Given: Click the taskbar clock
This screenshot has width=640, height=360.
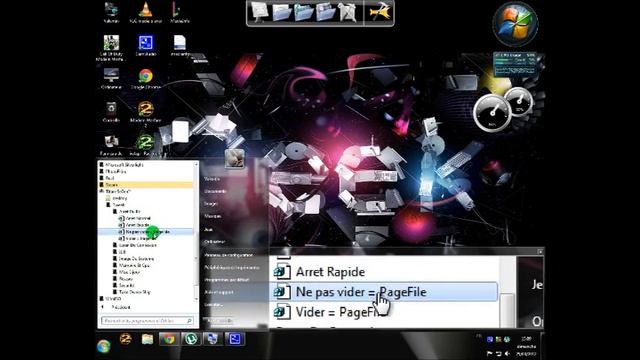Looking at the screenshot, I should point(527,346).
